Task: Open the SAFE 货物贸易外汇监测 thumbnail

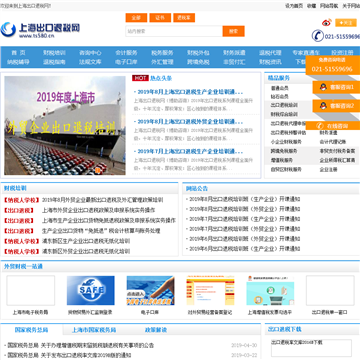Action: (x=91, y=290)
